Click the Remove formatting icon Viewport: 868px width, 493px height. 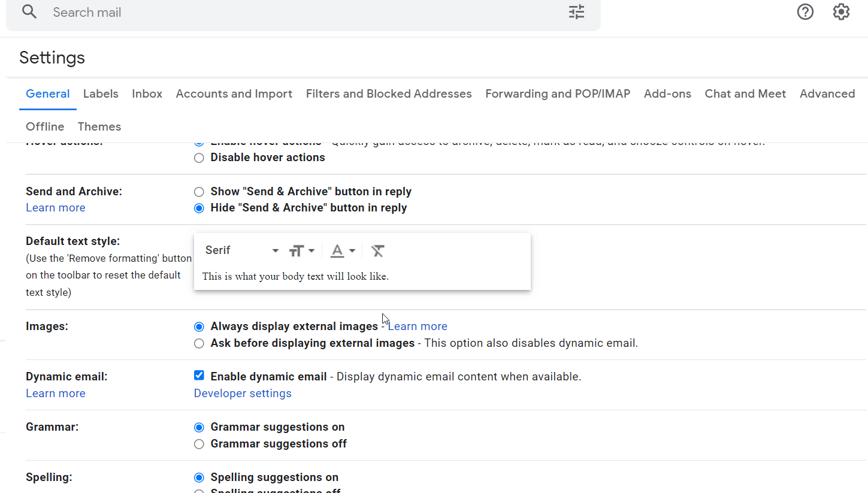click(377, 250)
